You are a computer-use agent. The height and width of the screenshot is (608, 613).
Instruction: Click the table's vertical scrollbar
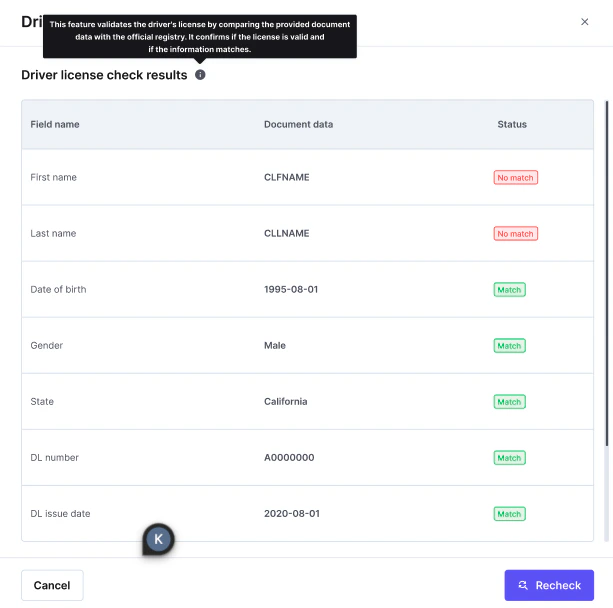pyautogui.click(x=606, y=274)
